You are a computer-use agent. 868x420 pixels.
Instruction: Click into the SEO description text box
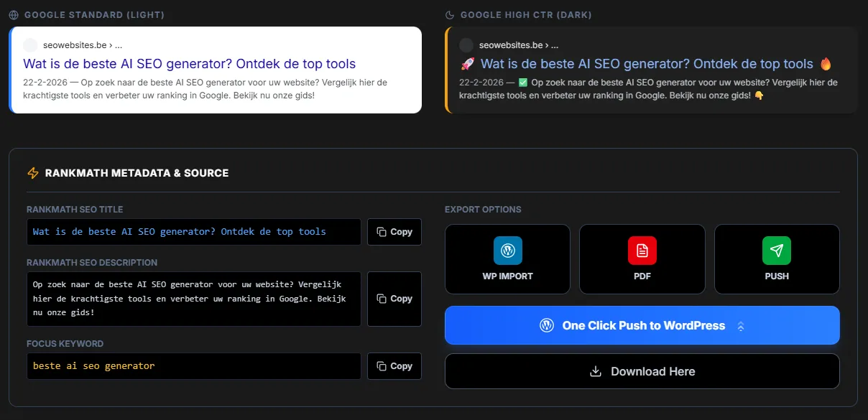coord(194,299)
